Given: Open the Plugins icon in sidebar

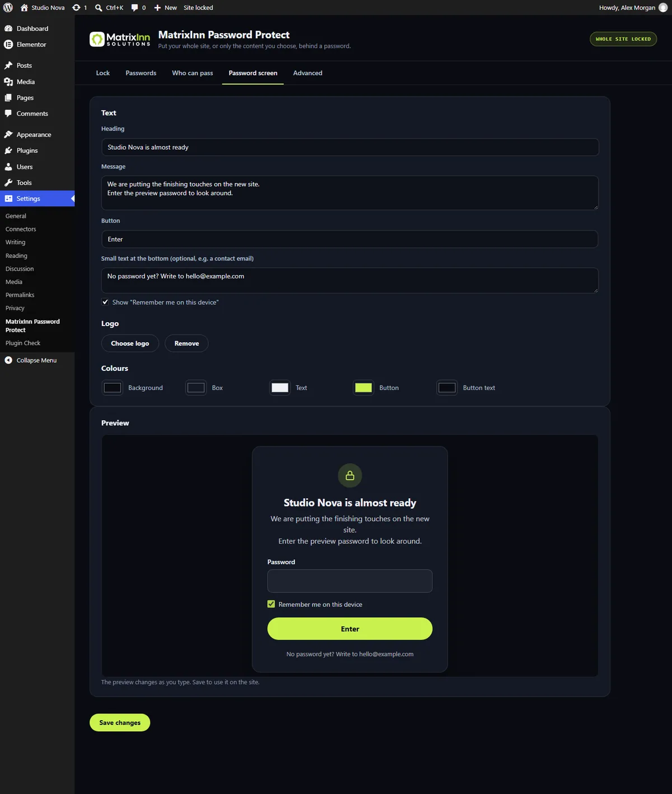Looking at the screenshot, I should [x=8, y=151].
